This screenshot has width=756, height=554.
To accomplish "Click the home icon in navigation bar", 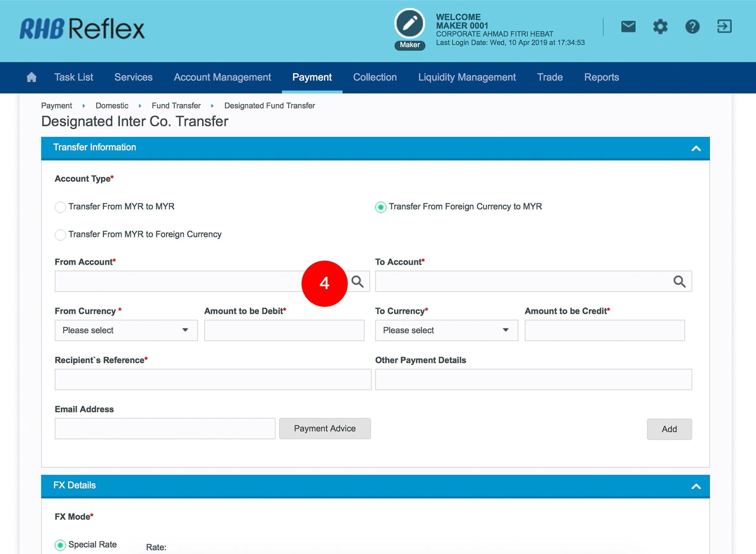I will pyautogui.click(x=31, y=77).
